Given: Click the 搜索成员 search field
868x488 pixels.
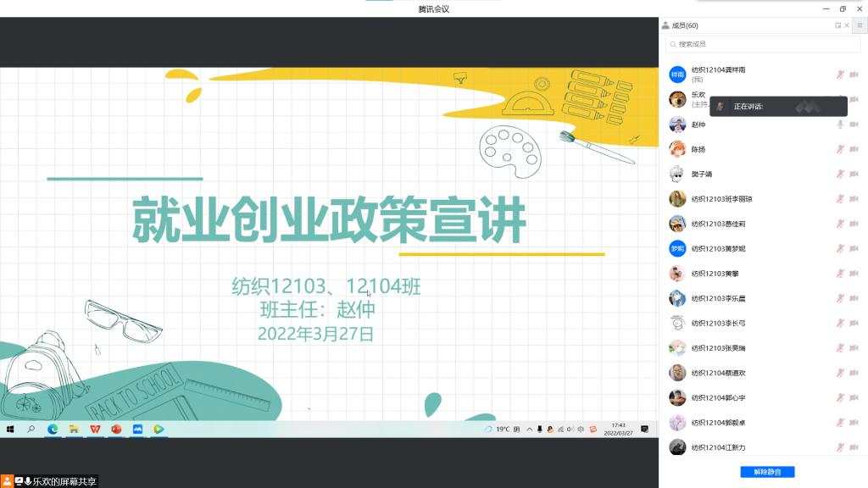Looking at the screenshot, I should (x=762, y=43).
